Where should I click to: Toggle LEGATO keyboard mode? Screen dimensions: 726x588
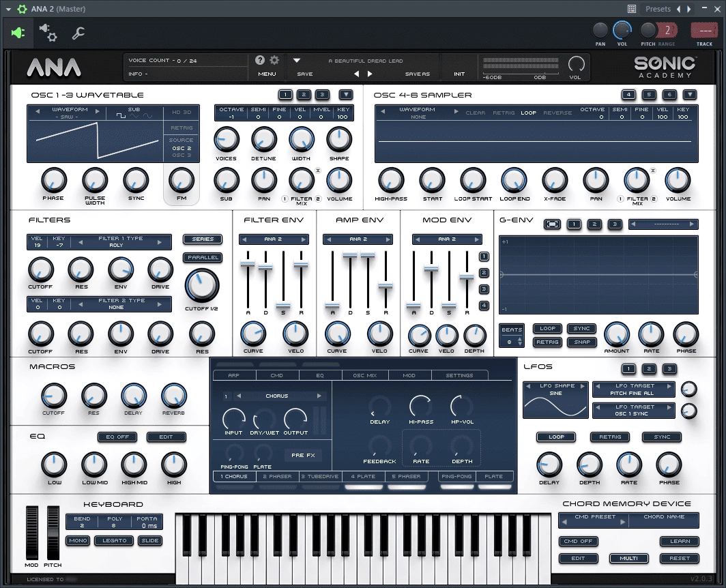[x=115, y=540]
